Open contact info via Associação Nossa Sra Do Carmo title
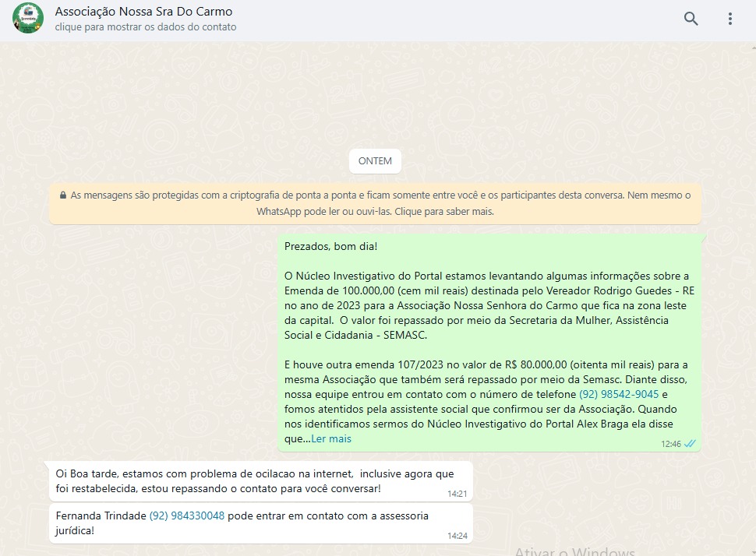 143,12
